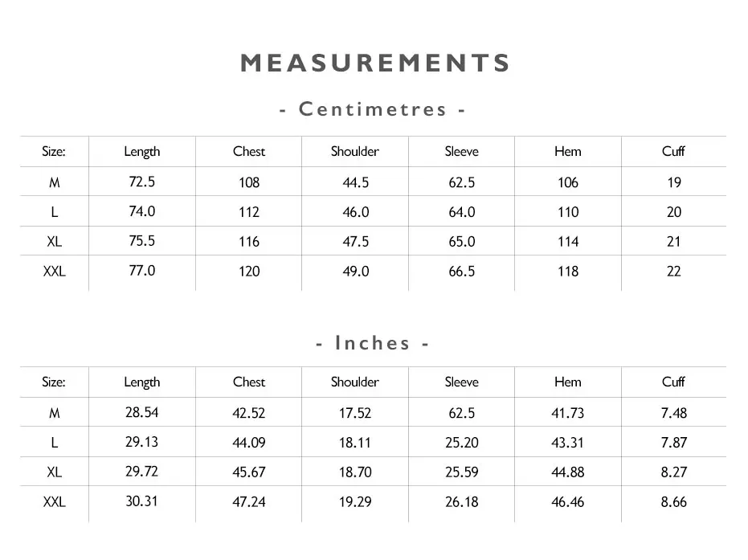Click the 66.5 sleeve value for XXL
Screen dimensions: 748x560
click(x=462, y=272)
